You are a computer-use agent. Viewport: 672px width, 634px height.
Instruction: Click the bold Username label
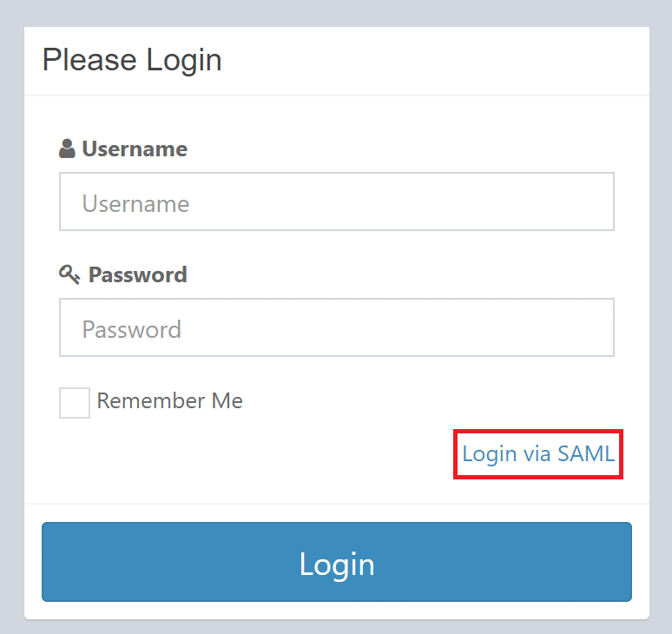tap(135, 149)
